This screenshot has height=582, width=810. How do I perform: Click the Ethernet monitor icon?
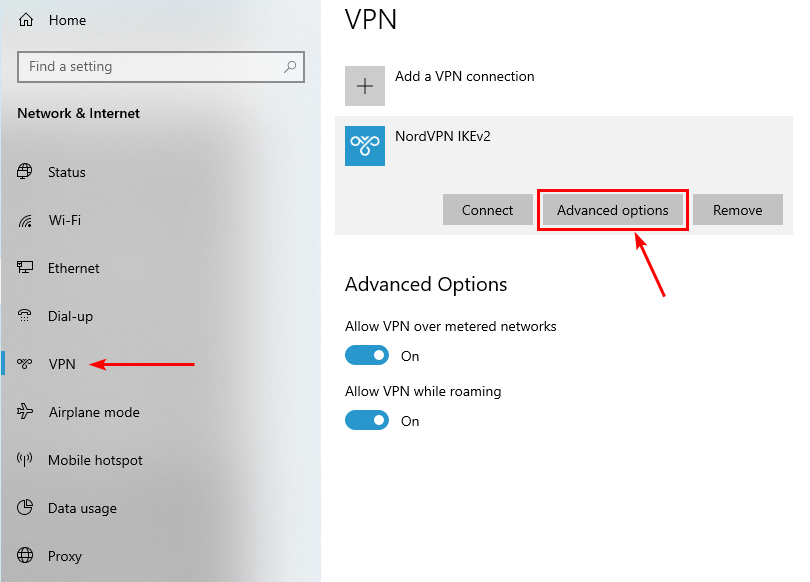pyautogui.click(x=26, y=268)
